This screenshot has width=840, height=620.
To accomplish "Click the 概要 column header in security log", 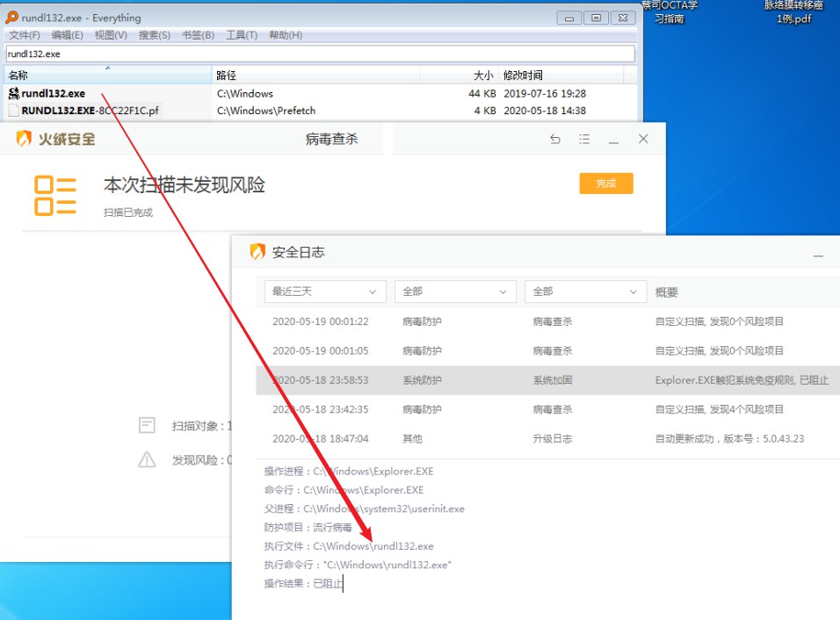I will tap(666, 292).
